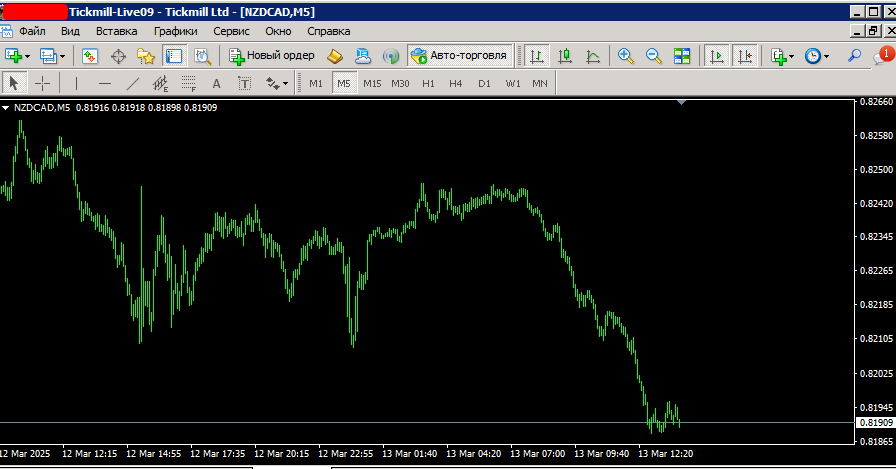
Task: Expand the new chart dropdown arrow
Action: click(x=27, y=56)
